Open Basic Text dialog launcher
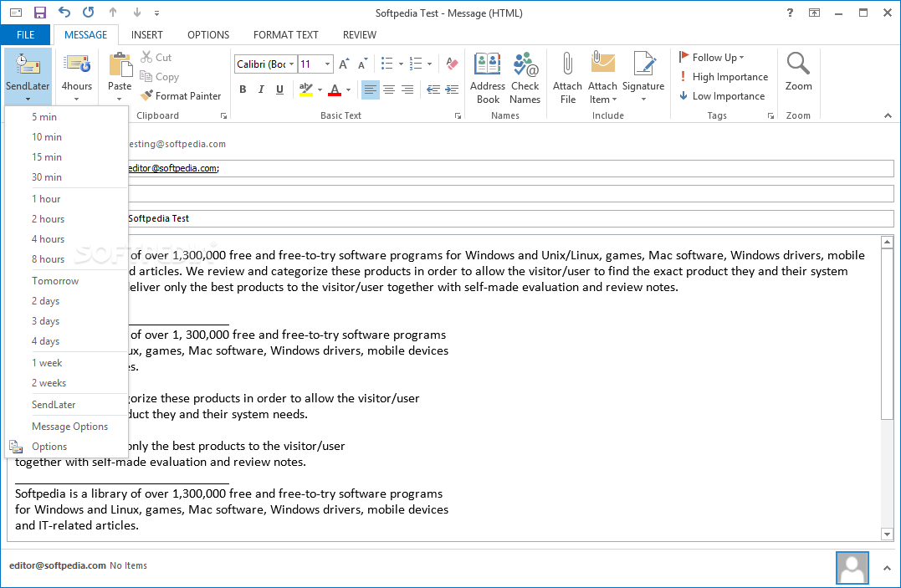901x588 pixels. [458, 116]
